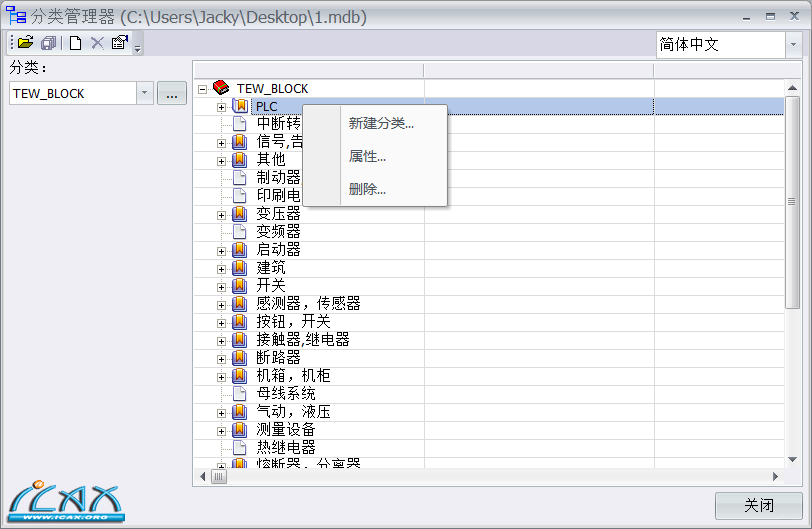
Task: Open properties toolbar icon
Action: pyautogui.click(x=120, y=42)
